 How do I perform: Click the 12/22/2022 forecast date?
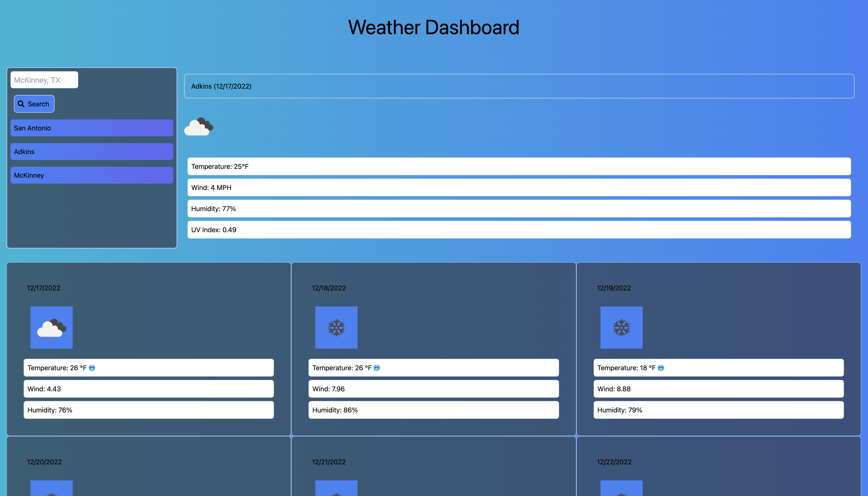point(614,462)
